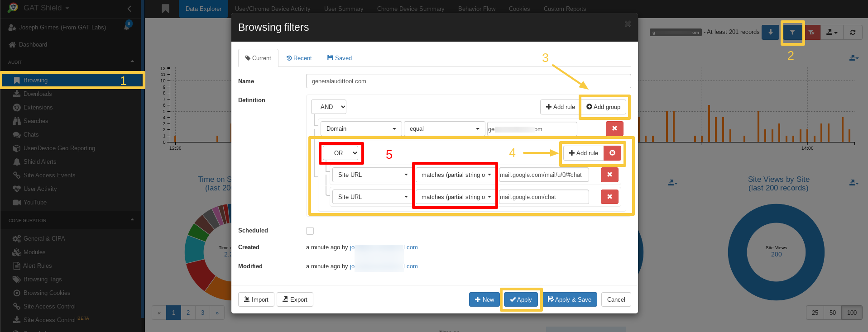Delete the Domain rule with red X
This screenshot has height=332, width=868.
click(x=614, y=128)
